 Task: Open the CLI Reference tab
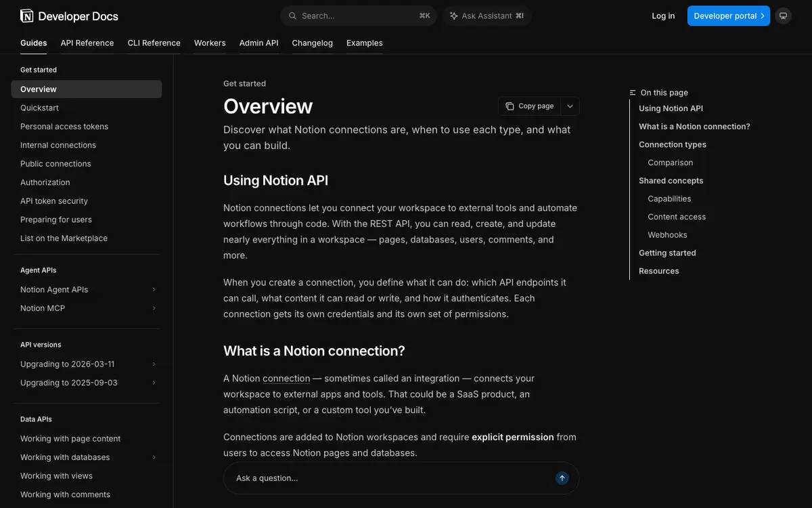(154, 43)
